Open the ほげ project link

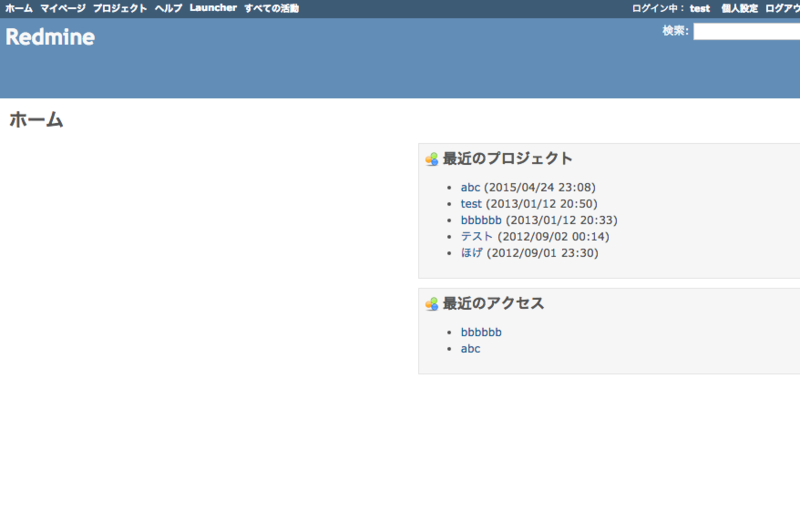(471, 252)
